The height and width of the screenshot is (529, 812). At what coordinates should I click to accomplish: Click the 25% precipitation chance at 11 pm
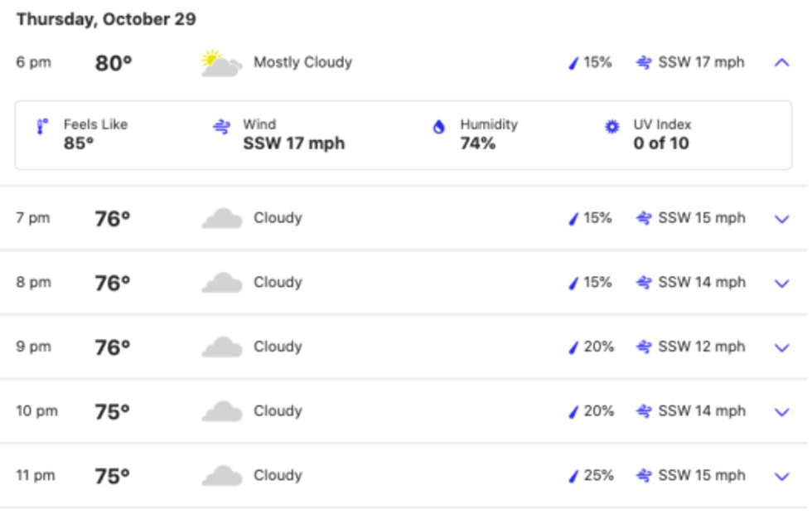click(598, 476)
